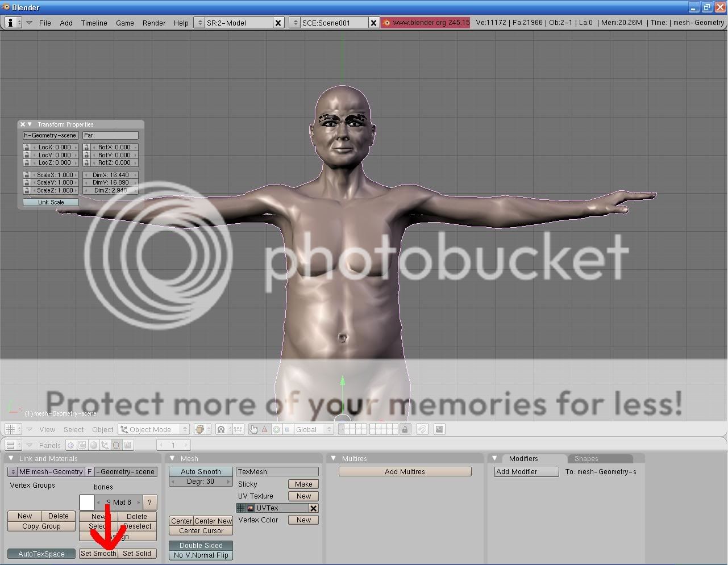Delete the UVTex layer with X icon
Image resolution: width=728 pixels, height=565 pixels.
(313, 508)
